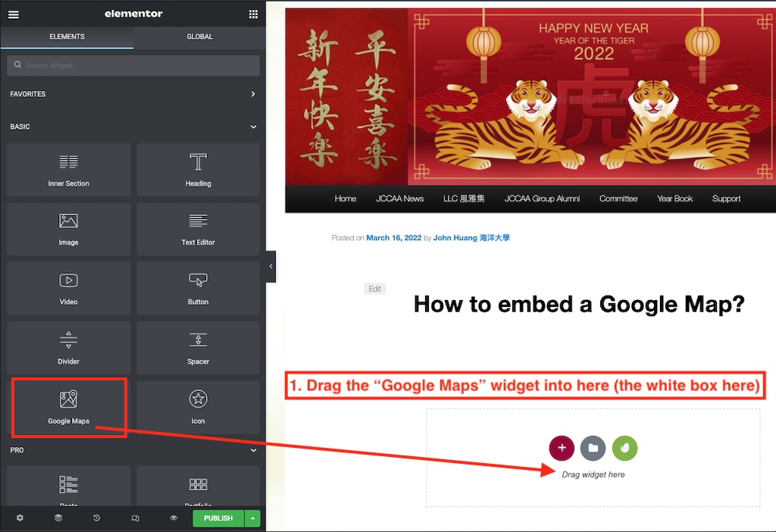
Task: Open Year Book in the site menu
Action: (674, 199)
